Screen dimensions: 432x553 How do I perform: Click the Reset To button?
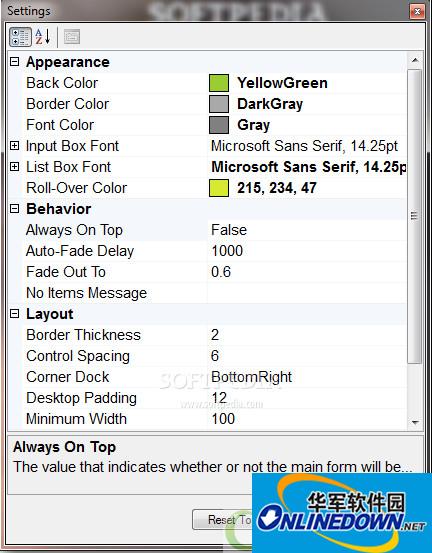pos(223,519)
